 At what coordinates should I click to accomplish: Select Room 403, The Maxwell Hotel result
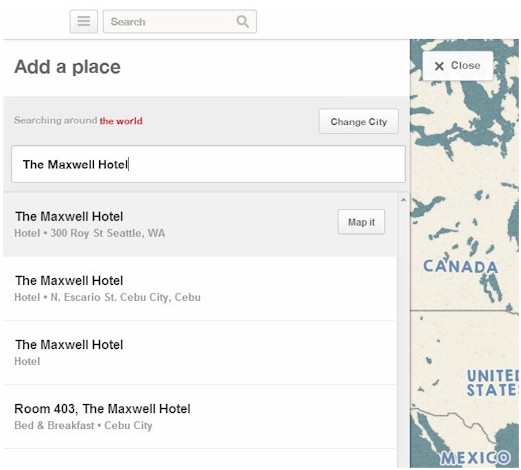pos(200,416)
